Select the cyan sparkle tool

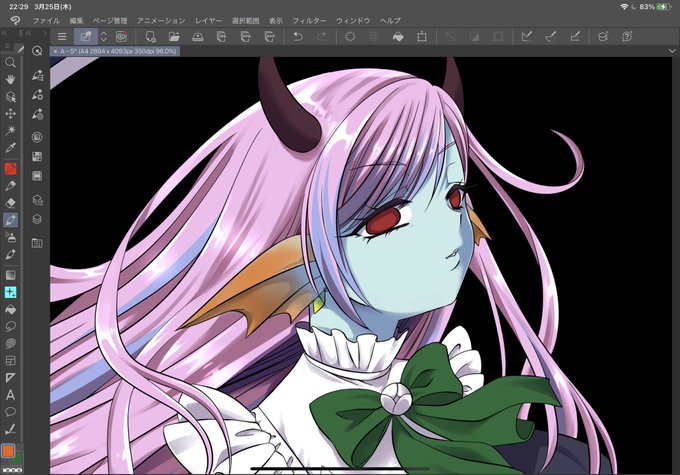point(10,292)
